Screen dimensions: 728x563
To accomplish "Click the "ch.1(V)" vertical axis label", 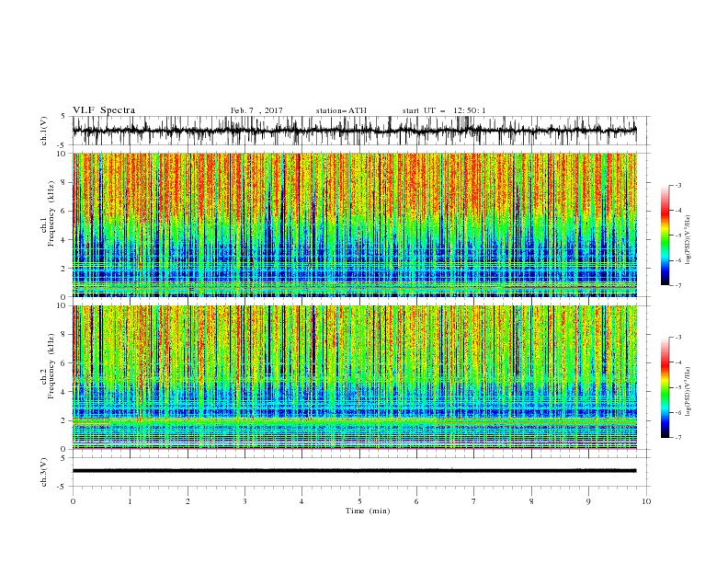I will pos(44,131).
